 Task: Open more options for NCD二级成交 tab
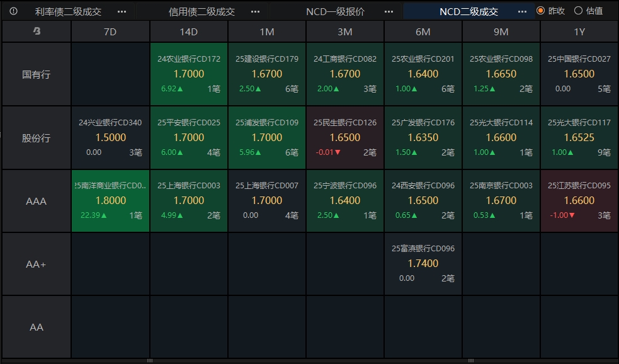point(522,12)
